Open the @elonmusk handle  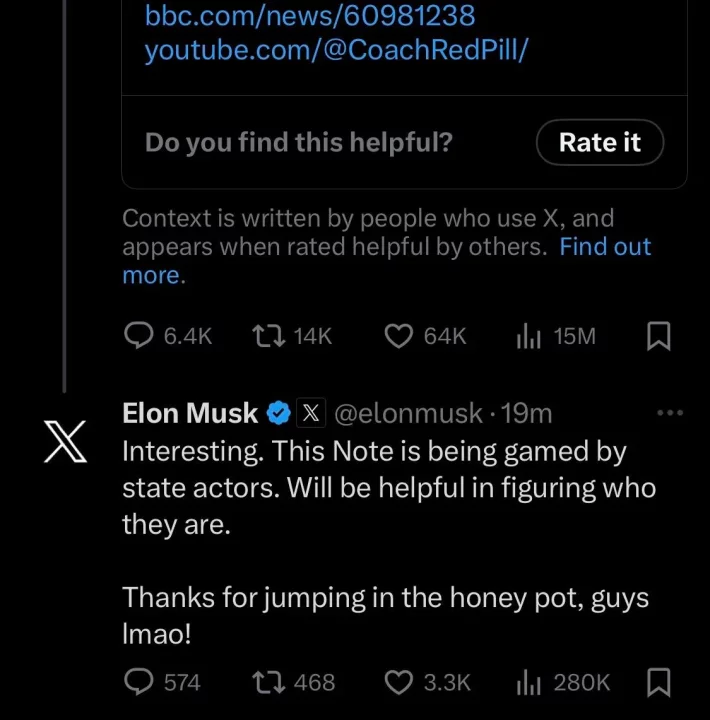pyautogui.click(x=408, y=412)
